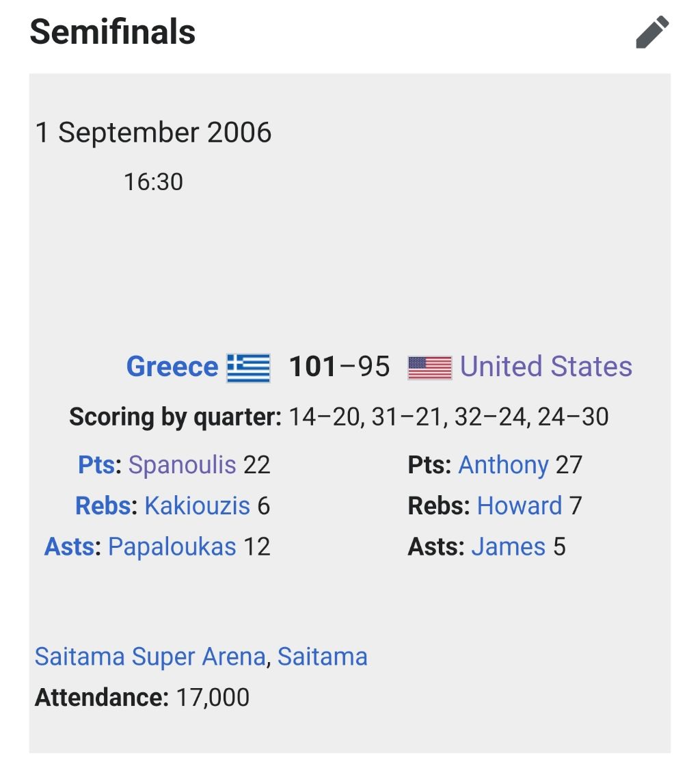Open Saitama Super Arena link
This screenshot has height=777, width=700.
coord(150,657)
